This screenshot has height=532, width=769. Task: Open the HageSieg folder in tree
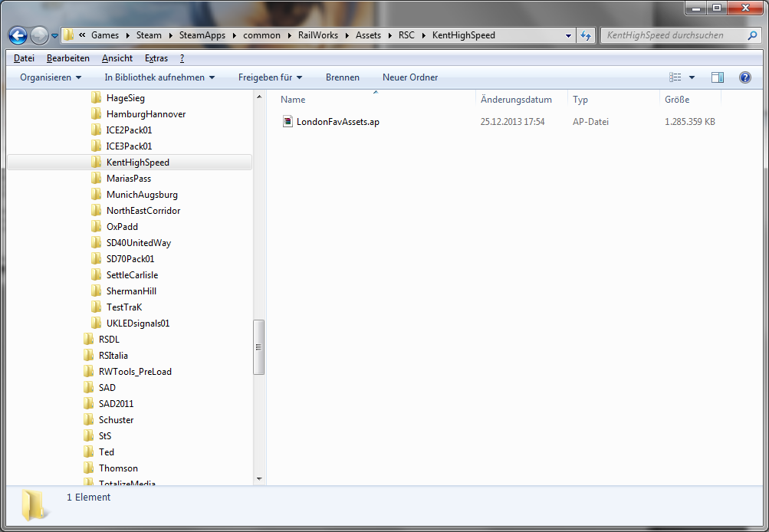coord(126,98)
